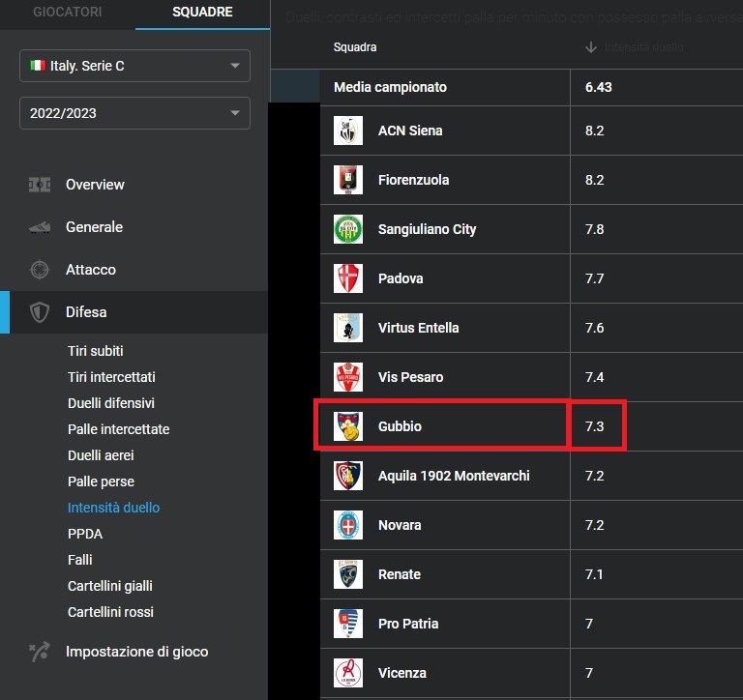Select Falli stat

point(80,560)
